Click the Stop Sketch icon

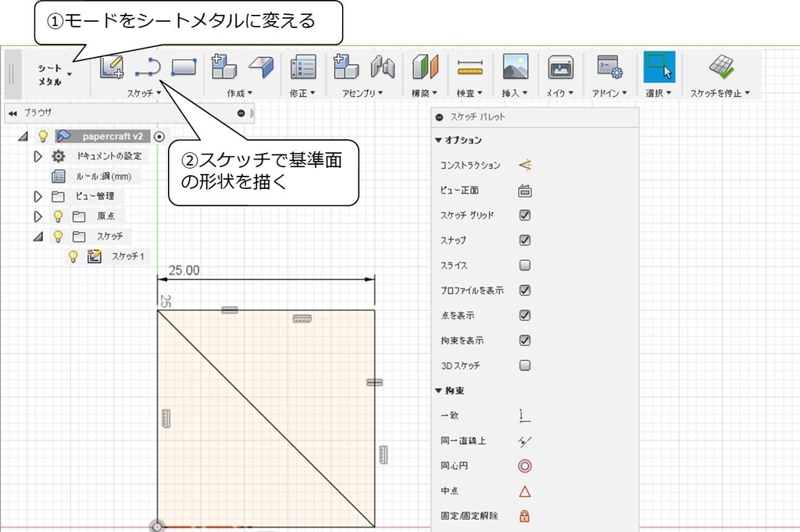(721, 67)
